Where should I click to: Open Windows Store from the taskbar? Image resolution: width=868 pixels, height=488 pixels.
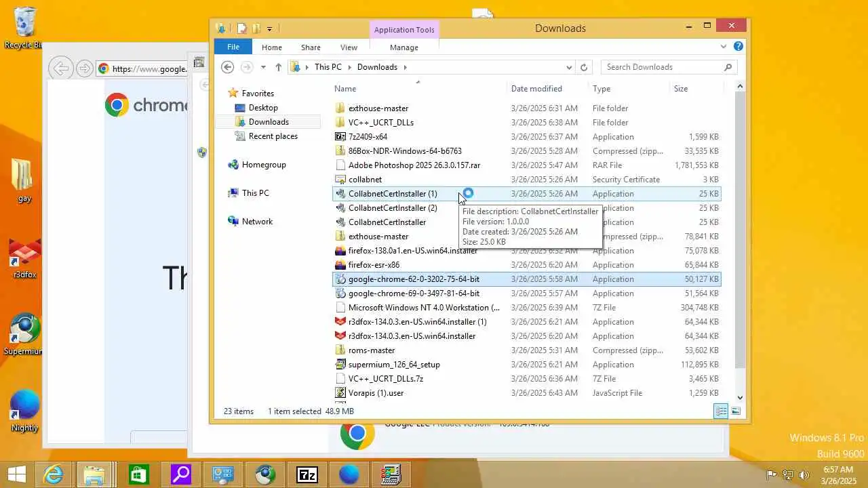[138, 474]
